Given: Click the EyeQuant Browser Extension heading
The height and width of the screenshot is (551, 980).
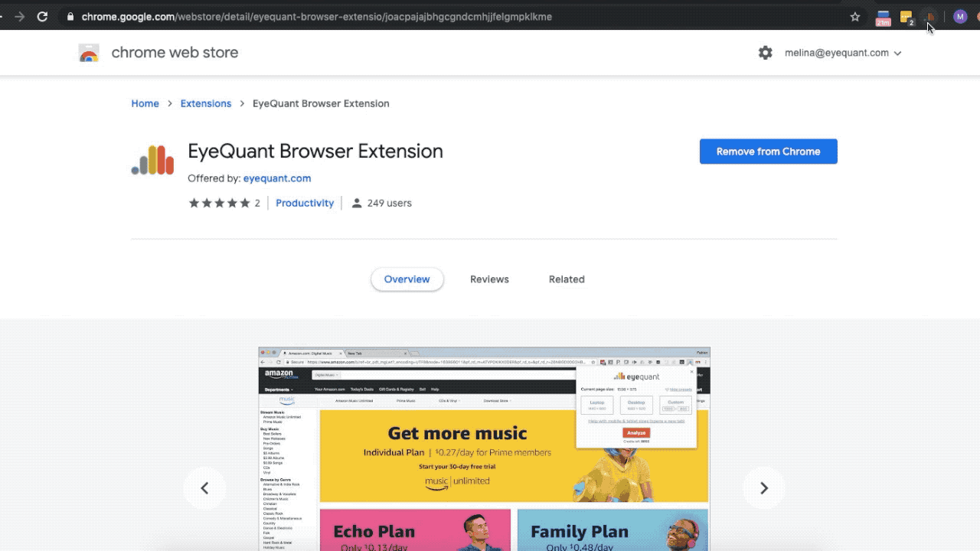Looking at the screenshot, I should (x=315, y=151).
